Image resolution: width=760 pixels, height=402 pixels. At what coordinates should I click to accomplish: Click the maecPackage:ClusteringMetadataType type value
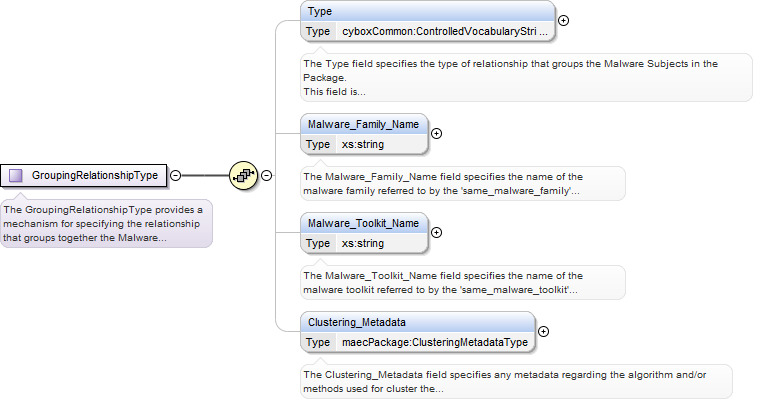point(435,342)
